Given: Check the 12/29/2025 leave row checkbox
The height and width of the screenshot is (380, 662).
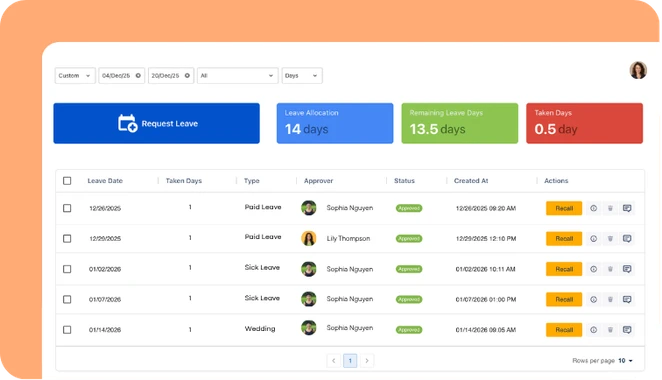Looking at the screenshot, I should pos(67,239).
